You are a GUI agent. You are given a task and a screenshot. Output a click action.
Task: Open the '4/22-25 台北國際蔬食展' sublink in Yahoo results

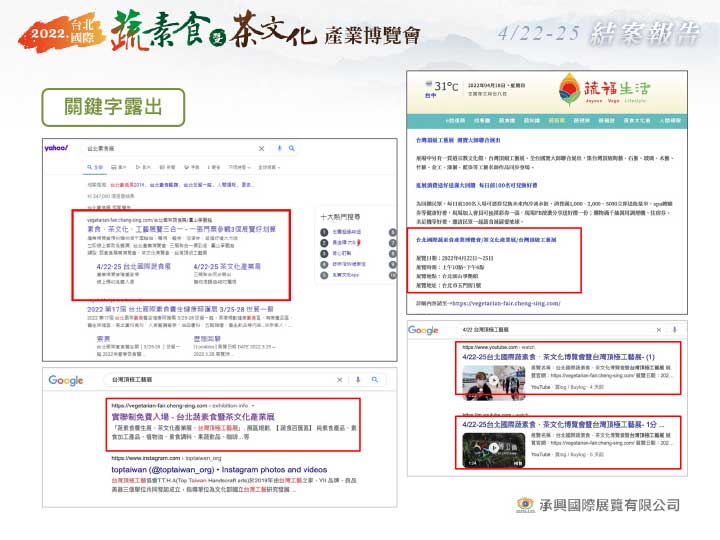tap(134, 266)
